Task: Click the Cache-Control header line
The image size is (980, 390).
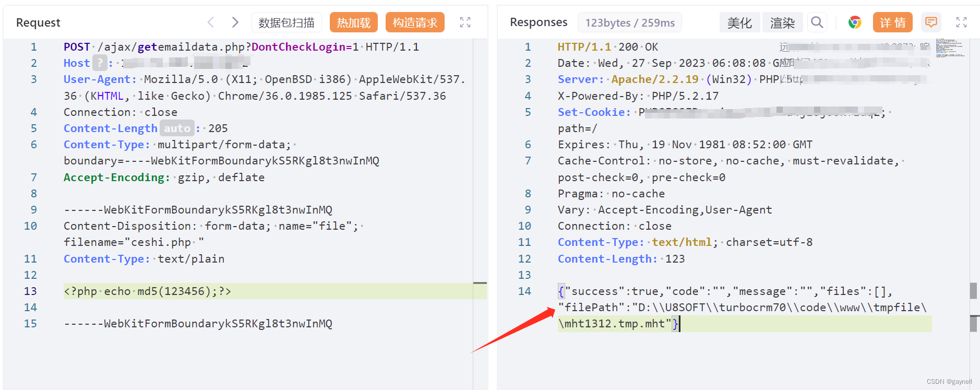Action: coord(728,160)
